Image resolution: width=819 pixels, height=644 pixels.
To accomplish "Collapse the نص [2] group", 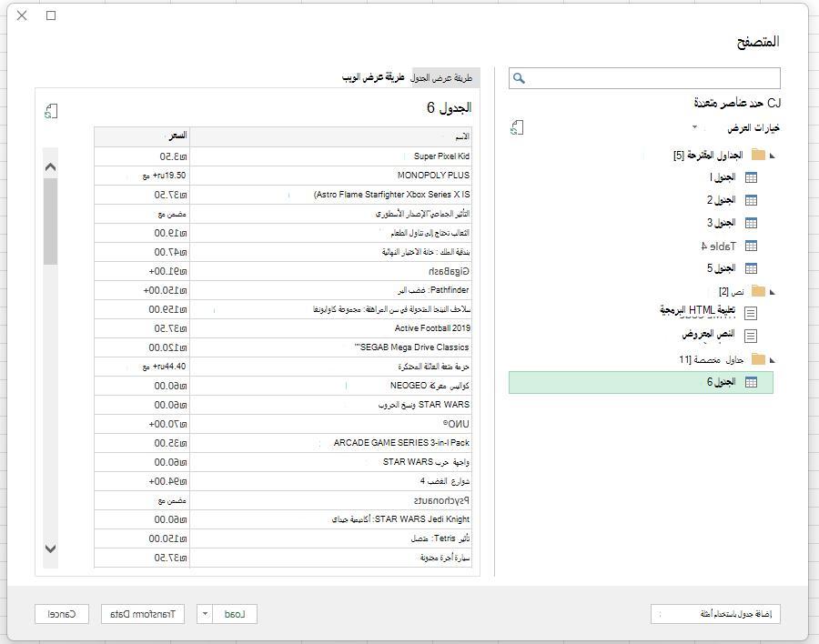I will point(772,292).
